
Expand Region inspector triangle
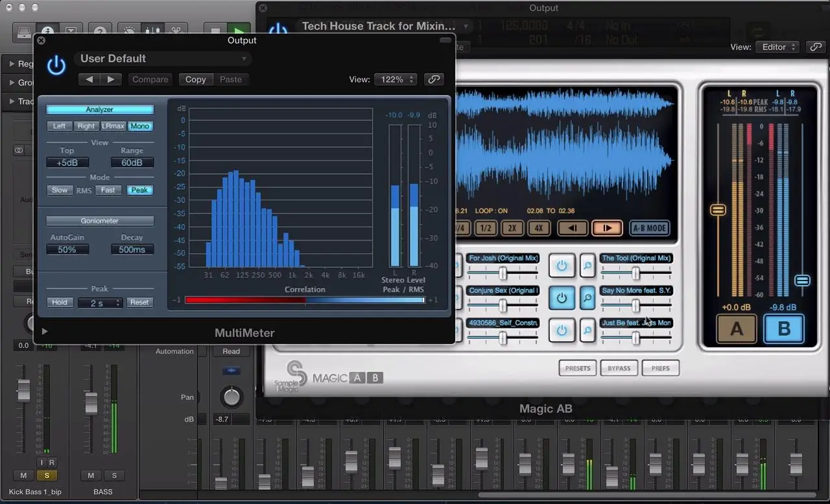point(12,63)
